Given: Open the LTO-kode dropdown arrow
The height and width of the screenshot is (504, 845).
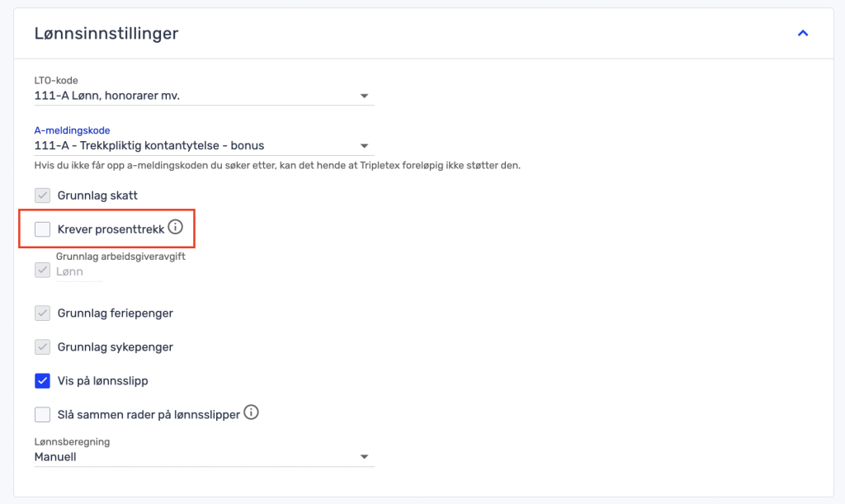Looking at the screenshot, I should (364, 97).
